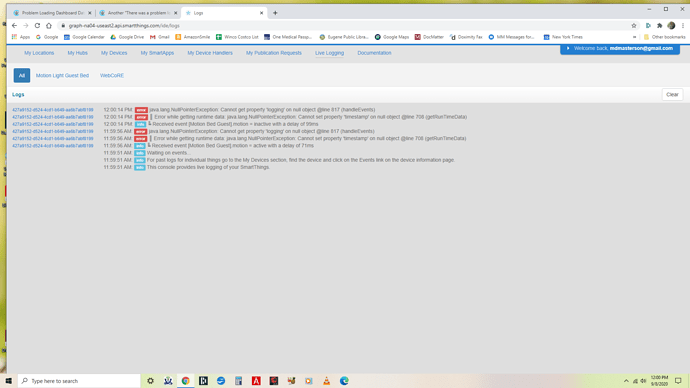Open the One Medical Passport bookmark
This screenshot has width=690, height=388.
pyautogui.click(x=288, y=37)
